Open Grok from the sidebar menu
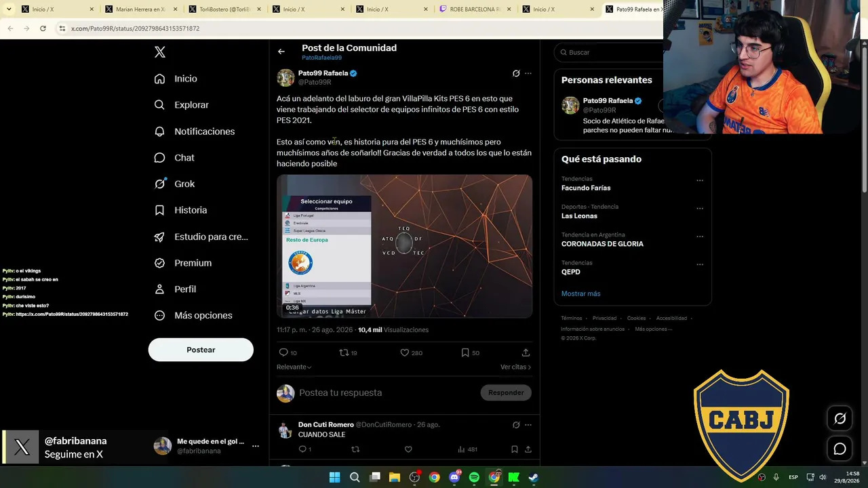The width and height of the screenshot is (868, 488). pyautogui.click(x=174, y=184)
